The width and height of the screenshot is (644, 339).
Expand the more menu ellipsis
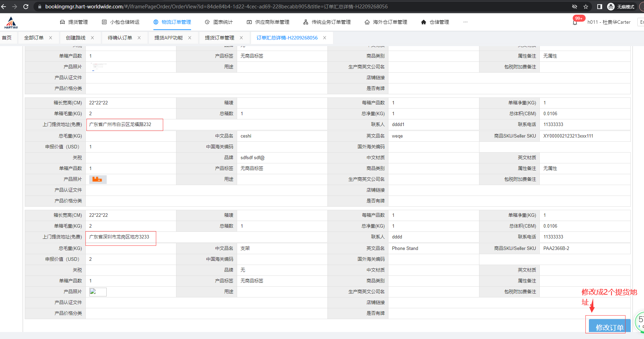coord(465,22)
